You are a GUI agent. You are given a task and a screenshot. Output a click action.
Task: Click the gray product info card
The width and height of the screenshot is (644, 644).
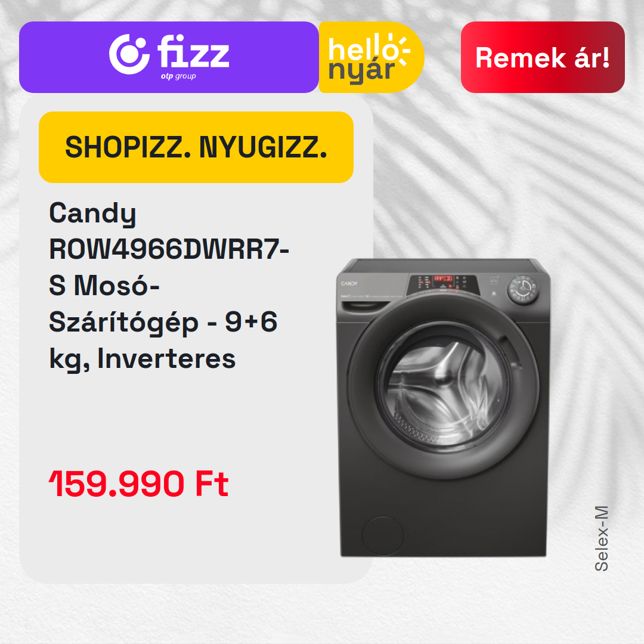click(196, 339)
